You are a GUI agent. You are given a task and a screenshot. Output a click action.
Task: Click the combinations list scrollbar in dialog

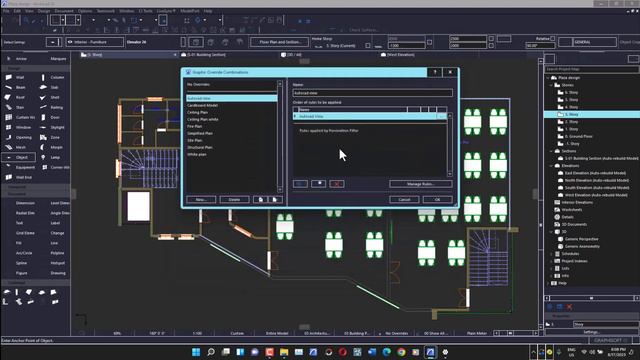click(x=280, y=137)
